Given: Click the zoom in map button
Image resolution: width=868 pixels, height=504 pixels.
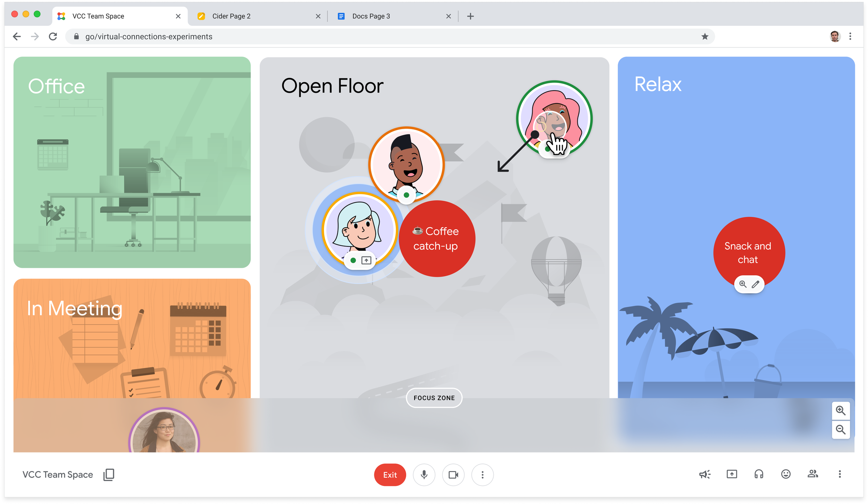Looking at the screenshot, I should 841,410.
